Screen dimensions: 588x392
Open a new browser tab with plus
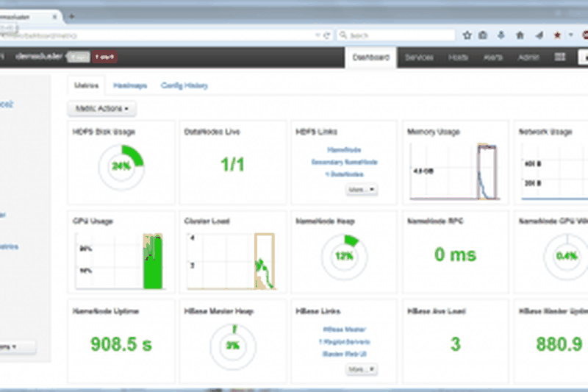coord(71,16)
